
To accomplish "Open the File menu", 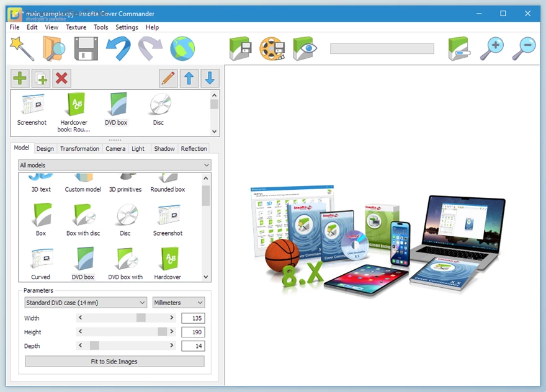I will pyautogui.click(x=14, y=27).
